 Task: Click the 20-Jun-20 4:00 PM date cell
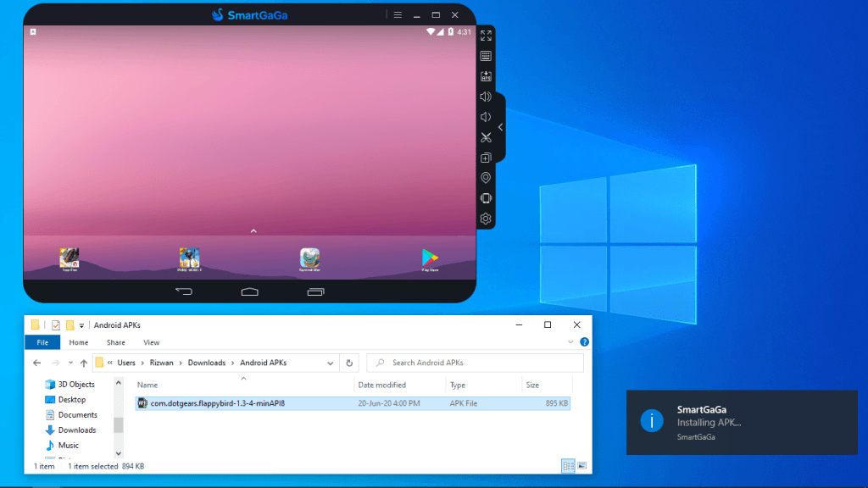[388, 403]
